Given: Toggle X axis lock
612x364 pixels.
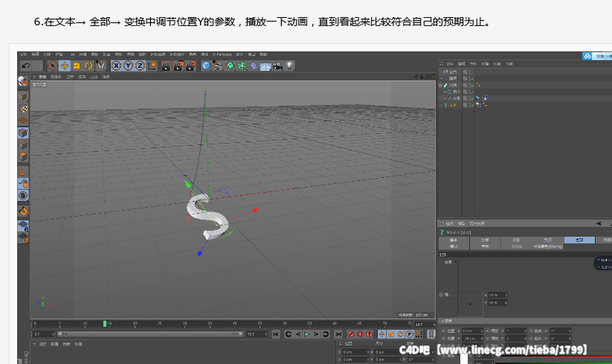Looking at the screenshot, I should [117, 65].
